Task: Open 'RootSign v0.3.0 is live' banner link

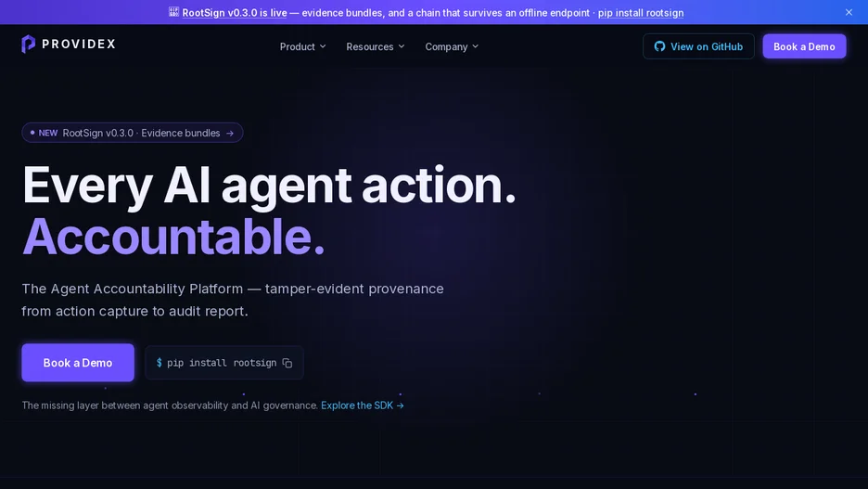Action: click(x=235, y=13)
